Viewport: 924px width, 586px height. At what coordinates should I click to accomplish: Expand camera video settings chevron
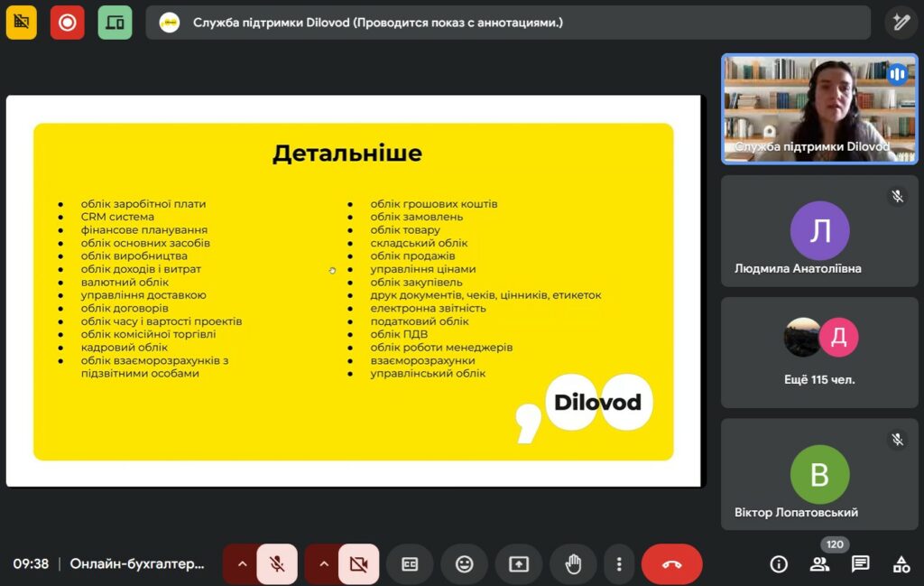coord(324,564)
